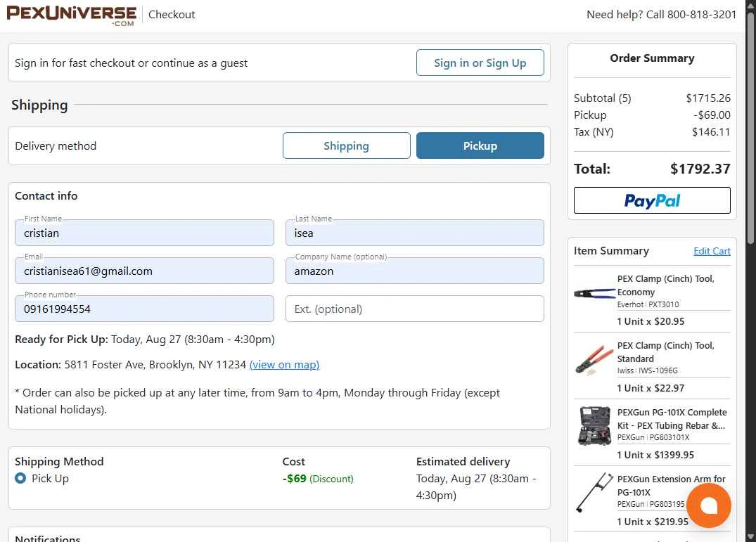
Task: Click the PexUniverse.com logo
Action: [71, 15]
